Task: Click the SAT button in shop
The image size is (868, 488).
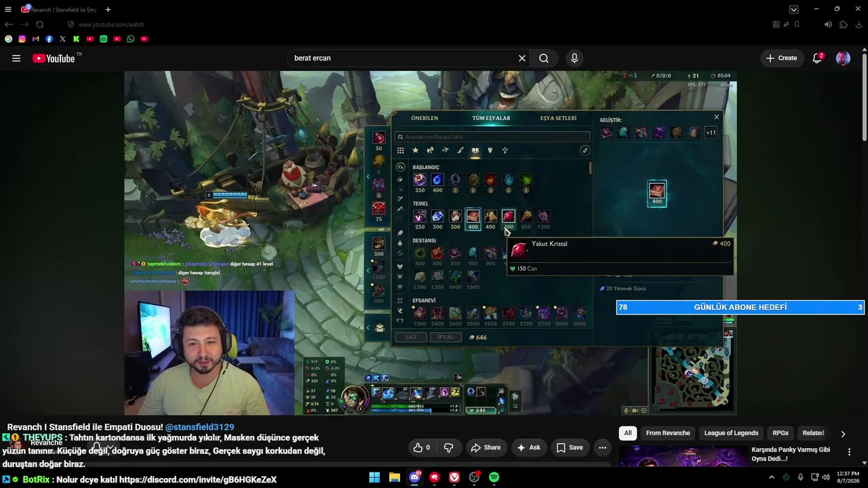Action: (x=411, y=337)
